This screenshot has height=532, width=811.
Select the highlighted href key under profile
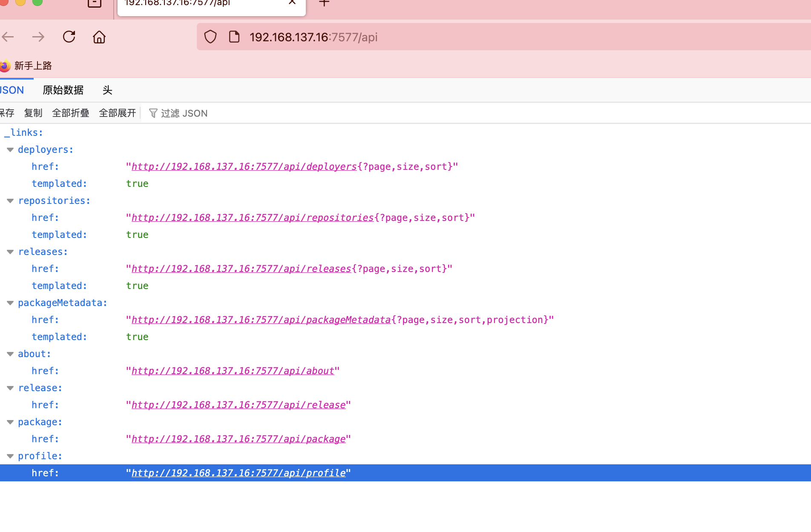(x=45, y=473)
